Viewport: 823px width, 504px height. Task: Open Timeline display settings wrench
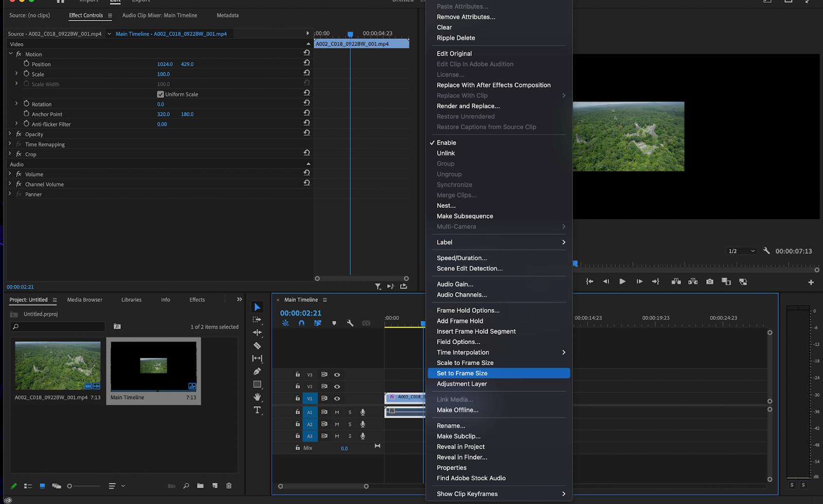point(350,323)
